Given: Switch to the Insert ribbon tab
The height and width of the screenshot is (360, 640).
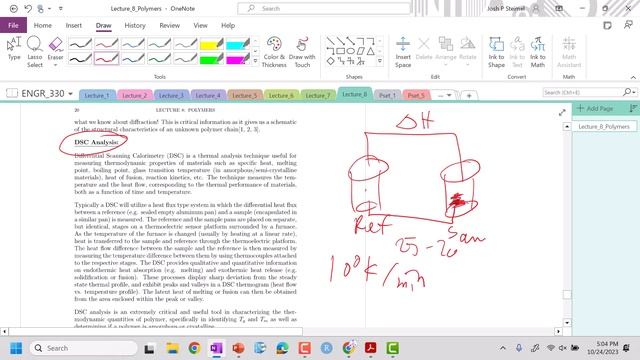Looking at the screenshot, I should (x=73, y=25).
